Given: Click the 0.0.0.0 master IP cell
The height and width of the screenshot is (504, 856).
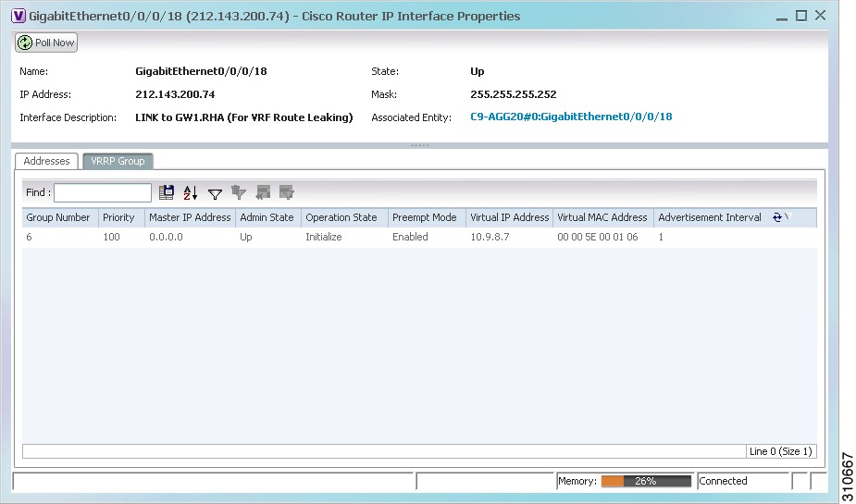Looking at the screenshot, I should pyautogui.click(x=190, y=238).
